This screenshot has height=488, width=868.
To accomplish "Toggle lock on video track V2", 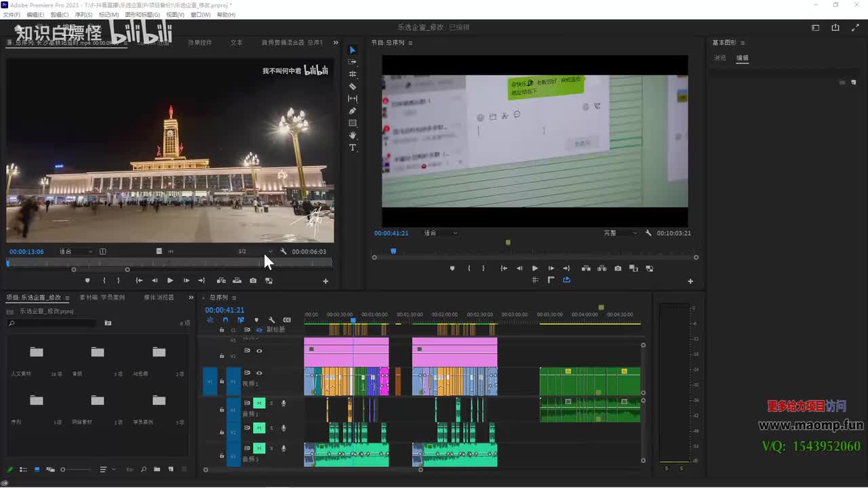I will coord(222,355).
